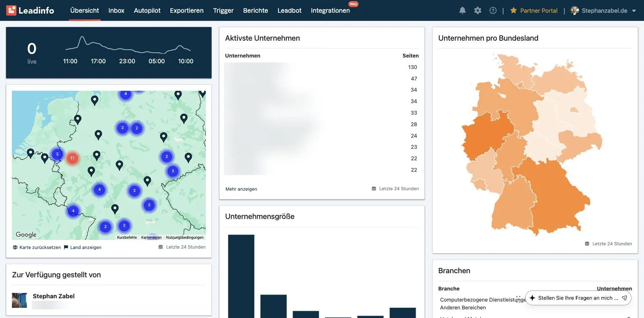
Task: Click the calendar icon under the map
Action: tap(161, 247)
